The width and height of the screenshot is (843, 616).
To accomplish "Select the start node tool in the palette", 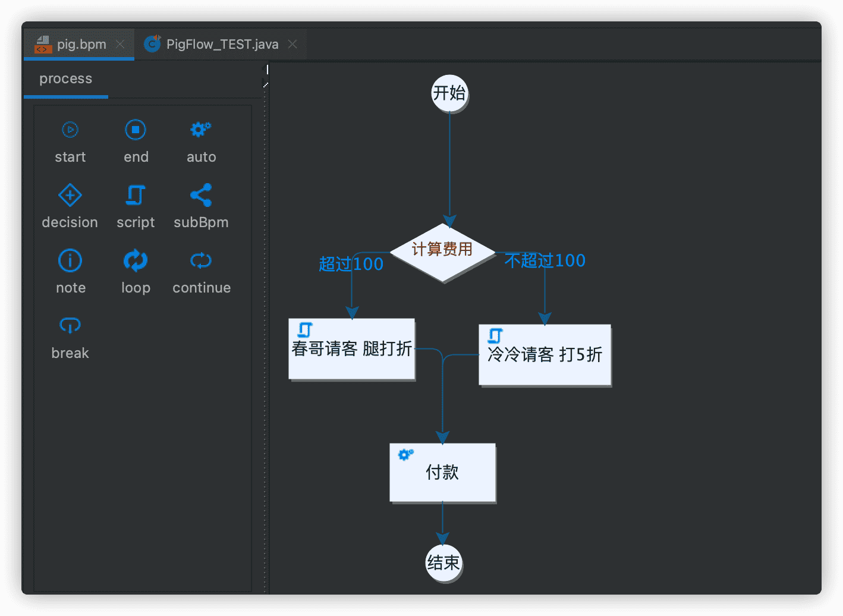I will pyautogui.click(x=70, y=129).
